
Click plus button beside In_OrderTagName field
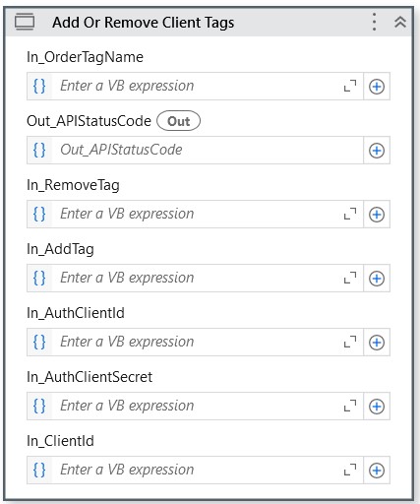(377, 87)
